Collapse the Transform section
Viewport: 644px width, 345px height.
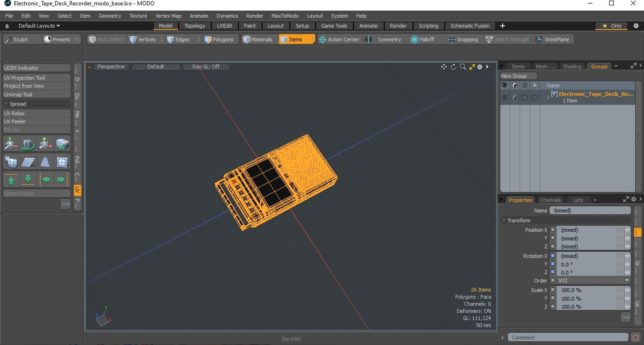click(504, 220)
